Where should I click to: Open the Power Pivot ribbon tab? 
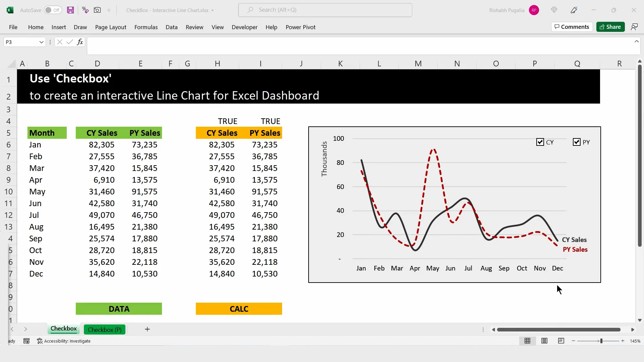coord(301,27)
